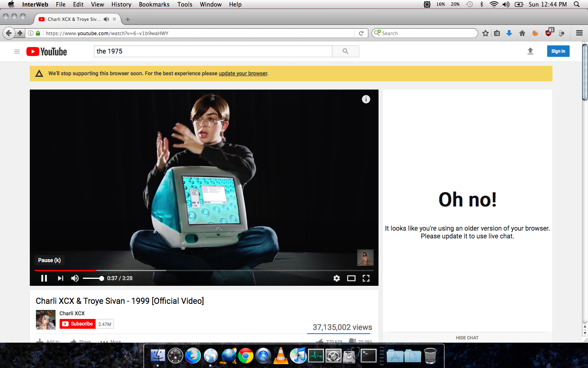
Task: Click the YouTube search field containing 'the 1975'
Action: pyautogui.click(x=213, y=51)
